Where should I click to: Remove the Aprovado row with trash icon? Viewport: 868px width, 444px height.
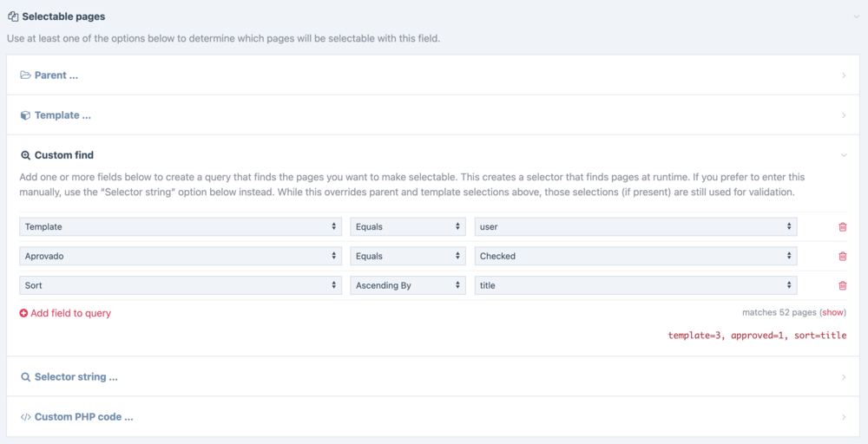[x=842, y=257]
